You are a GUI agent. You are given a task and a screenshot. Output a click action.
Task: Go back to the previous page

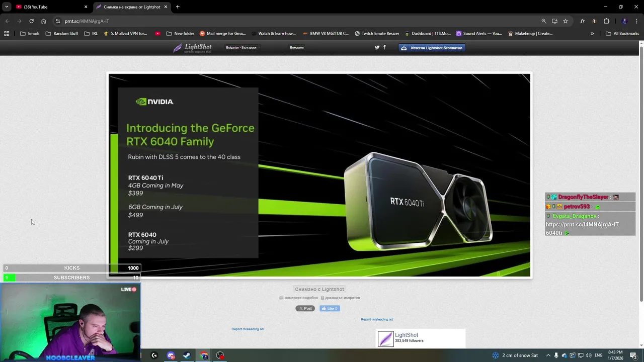(x=7, y=21)
